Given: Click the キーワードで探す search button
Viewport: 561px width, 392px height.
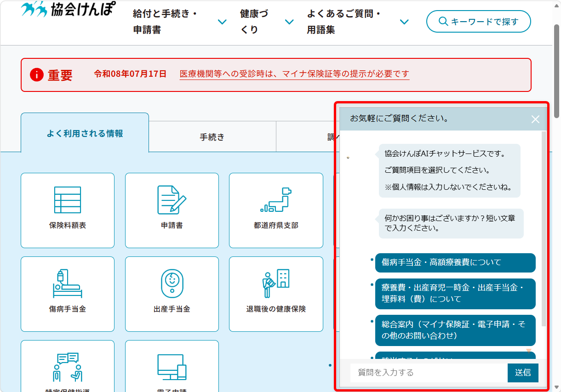Looking at the screenshot, I should click(x=479, y=22).
